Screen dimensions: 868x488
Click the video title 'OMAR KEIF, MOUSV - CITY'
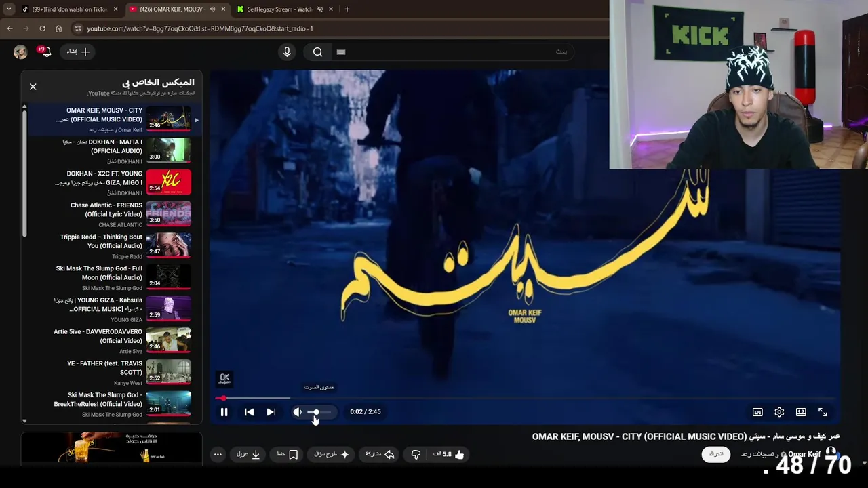pyautogui.click(x=686, y=436)
